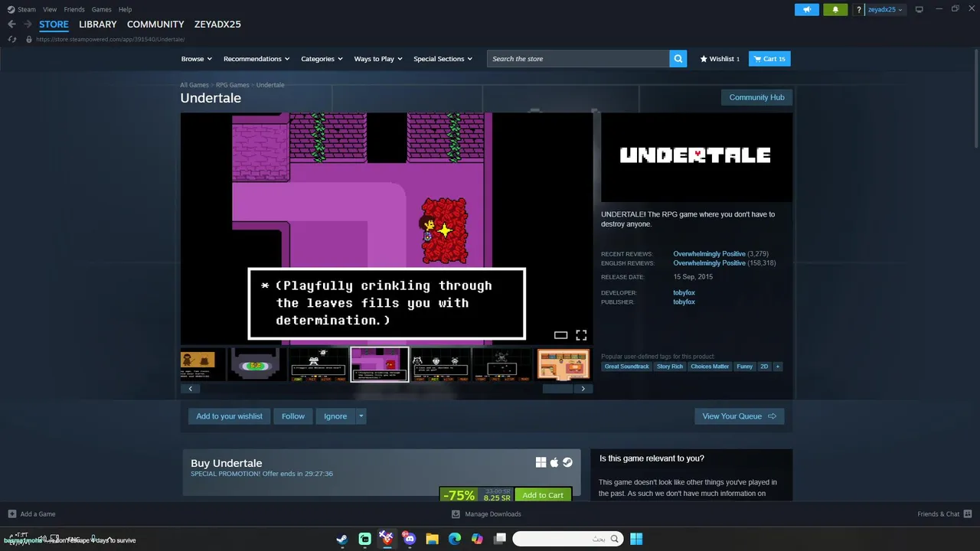
Task: Click the lock icon next to the URL
Action: (x=29, y=39)
